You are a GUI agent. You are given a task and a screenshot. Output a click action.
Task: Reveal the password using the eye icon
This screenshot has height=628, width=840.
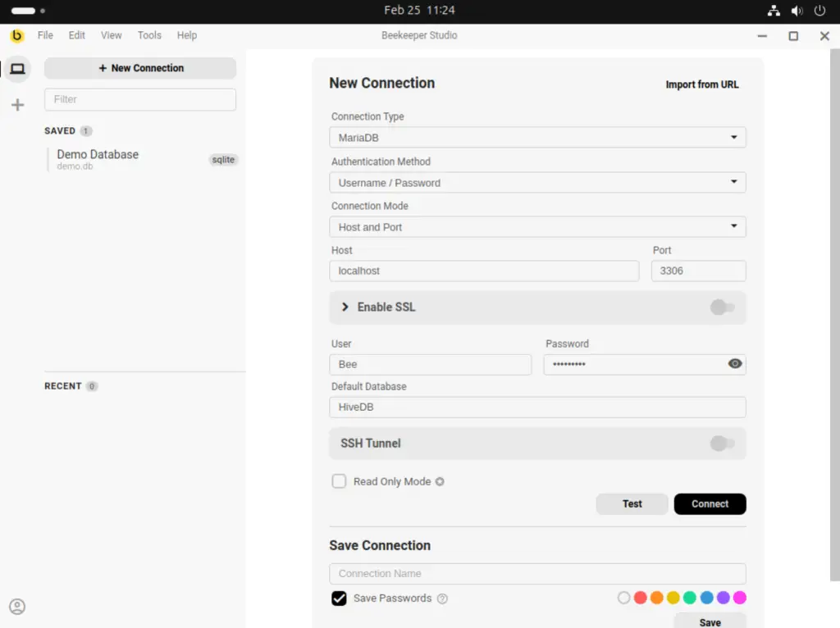click(734, 364)
